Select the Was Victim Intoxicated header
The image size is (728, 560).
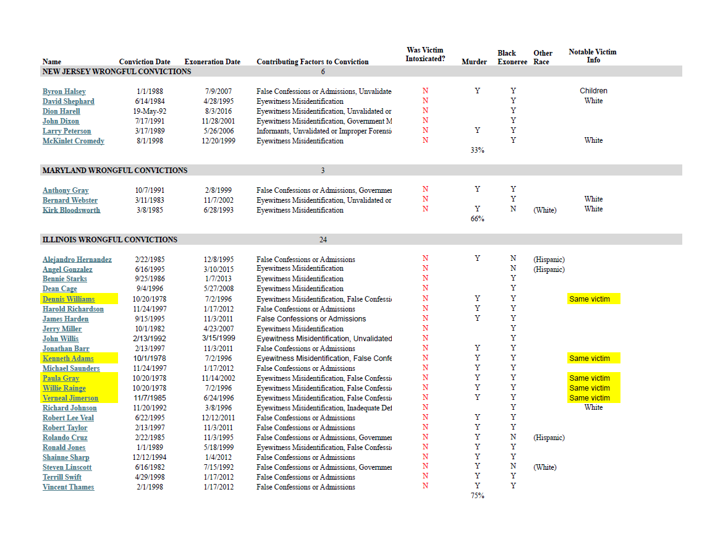425,54
